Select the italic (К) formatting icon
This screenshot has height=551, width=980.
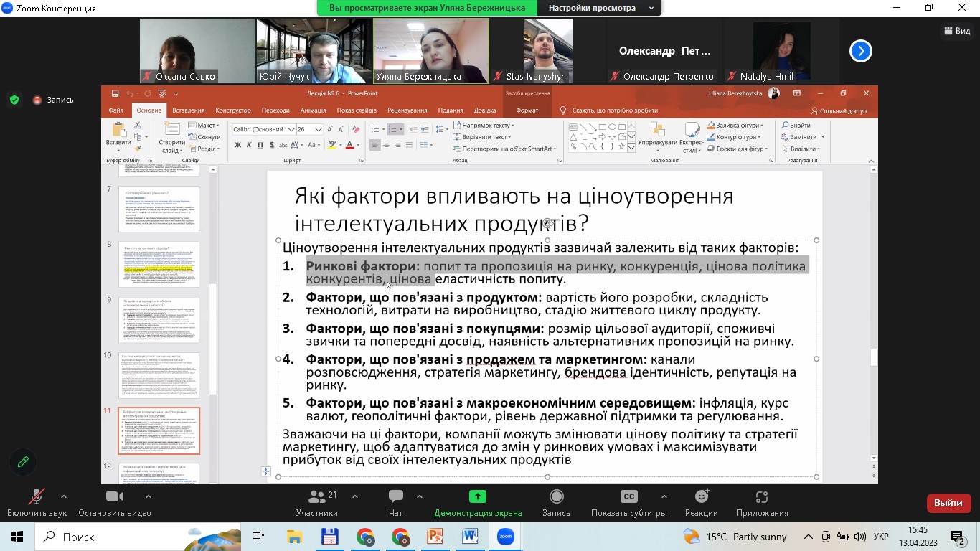(249, 145)
